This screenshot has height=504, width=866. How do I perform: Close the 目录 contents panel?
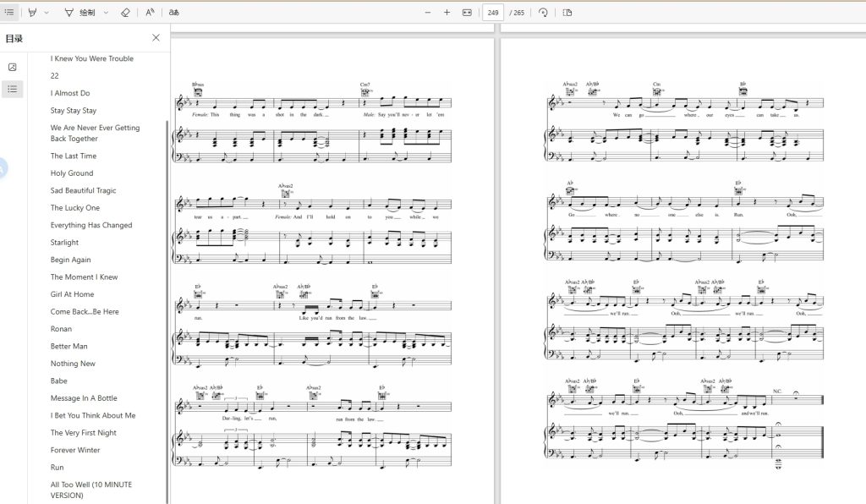click(156, 37)
